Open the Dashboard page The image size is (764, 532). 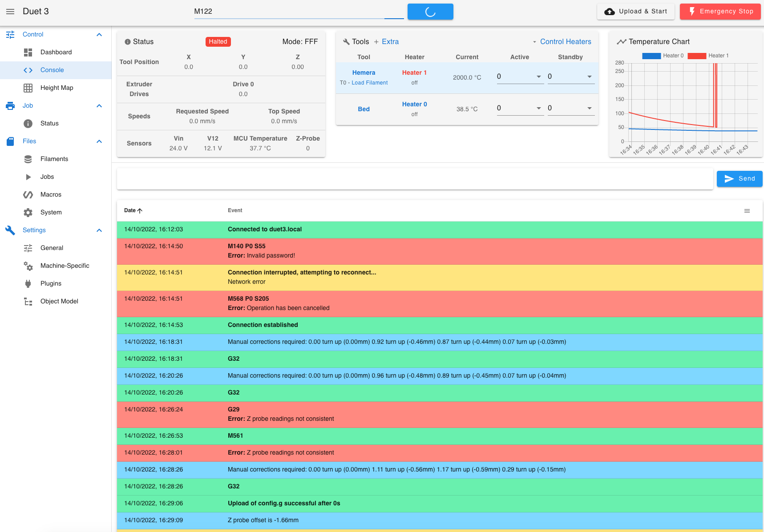56,52
